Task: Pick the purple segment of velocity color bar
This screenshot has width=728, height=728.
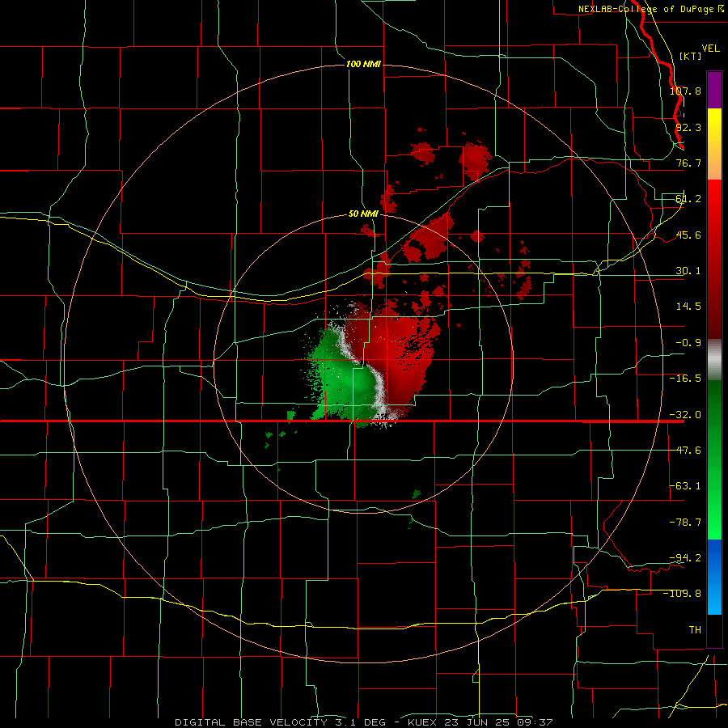Action: (x=714, y=90)
